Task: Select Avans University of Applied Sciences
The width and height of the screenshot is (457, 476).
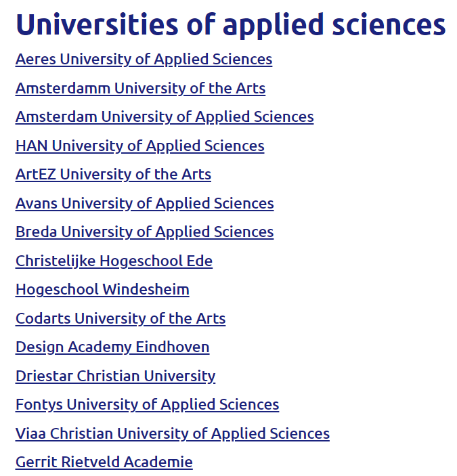Action: point(145,204)
